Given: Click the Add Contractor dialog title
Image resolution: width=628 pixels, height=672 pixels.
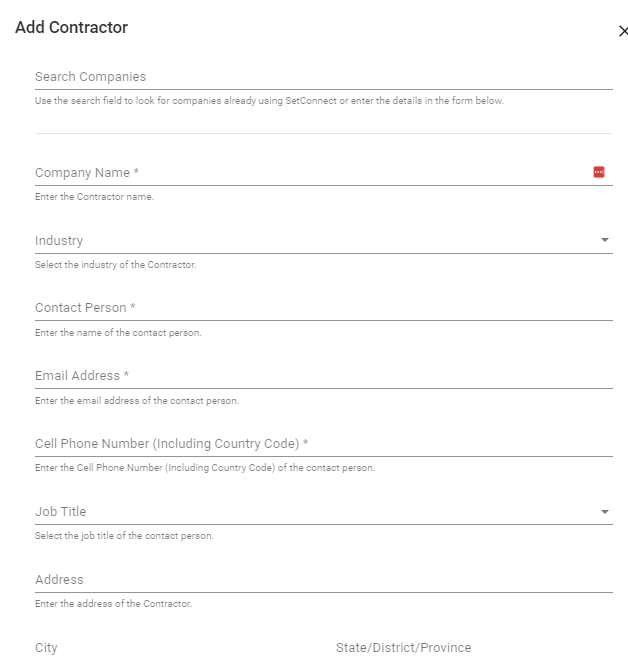Looking at the screenshot, I should pos(72,27).
